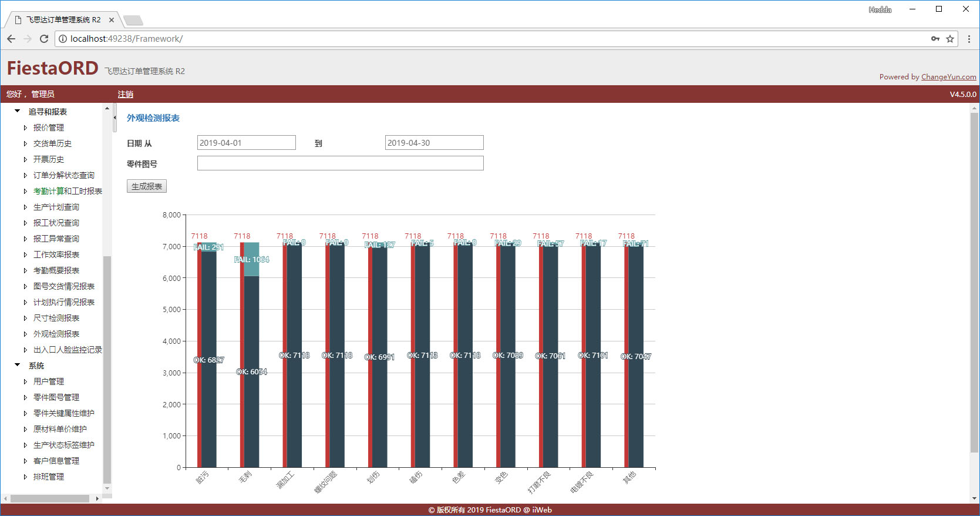Screen dimensions: 980x516
Task: Click 注销 to log out
Action: point(126,94)
